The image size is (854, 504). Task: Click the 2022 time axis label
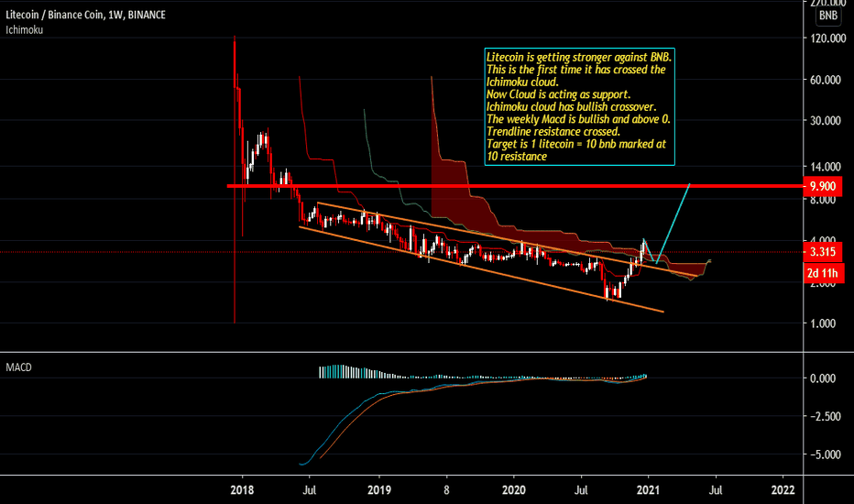pyautogui.click(x=783, y=490)
